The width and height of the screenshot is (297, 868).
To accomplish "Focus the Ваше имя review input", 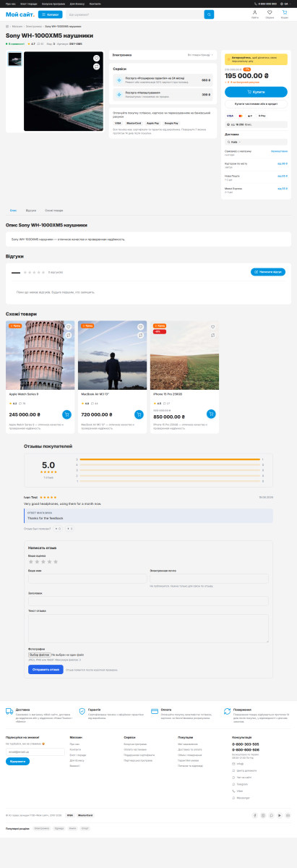I will point(87,579).
